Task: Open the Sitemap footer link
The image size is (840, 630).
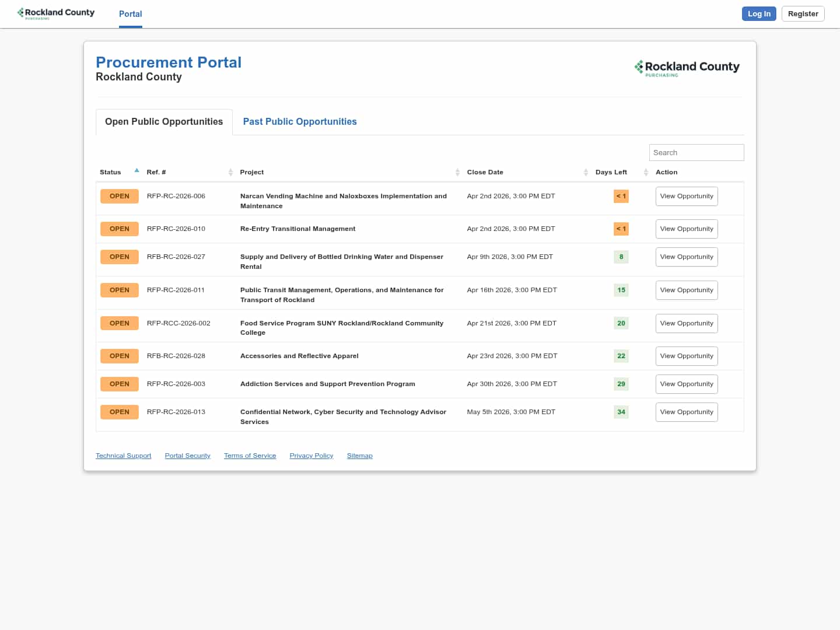Action: pyautogui.click(x=359, y=456)
